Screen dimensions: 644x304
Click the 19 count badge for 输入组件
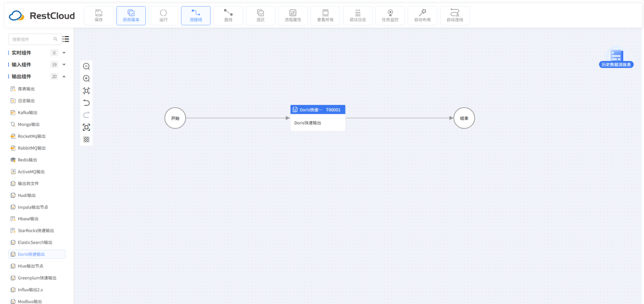pyautogui.click(x=54, y=64)
